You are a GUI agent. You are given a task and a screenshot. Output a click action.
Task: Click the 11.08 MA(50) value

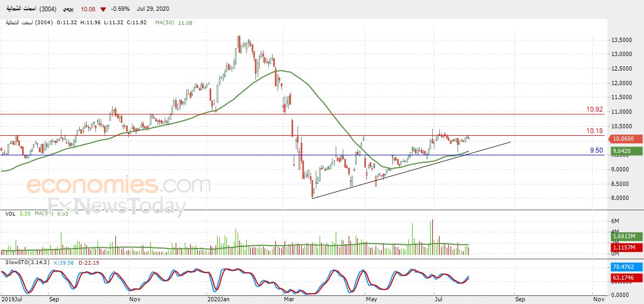(x=185, y=23)
